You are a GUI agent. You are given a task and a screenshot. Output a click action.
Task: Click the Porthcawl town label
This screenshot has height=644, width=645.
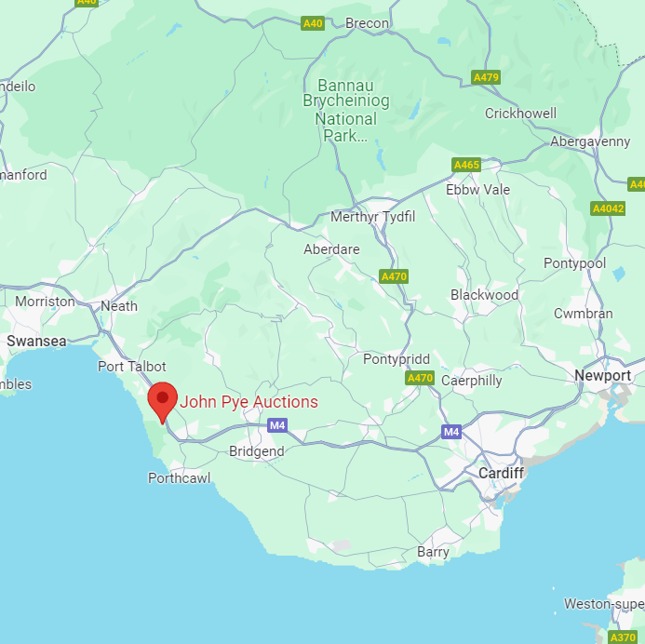(x=180, y=477)
